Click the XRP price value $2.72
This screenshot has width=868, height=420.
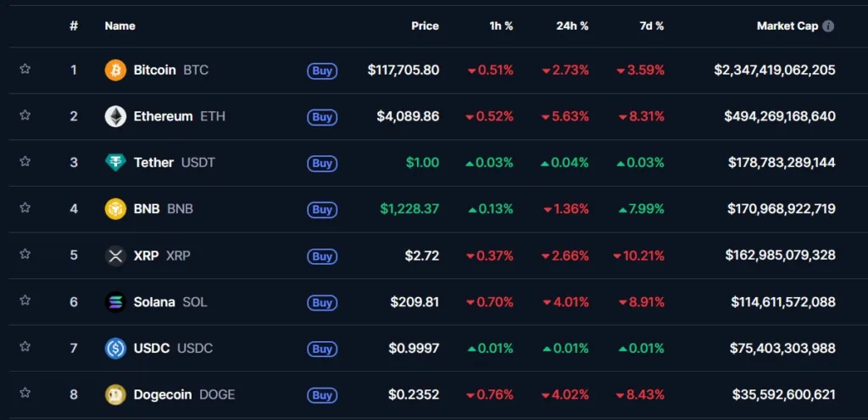click(x=422, y=255)
